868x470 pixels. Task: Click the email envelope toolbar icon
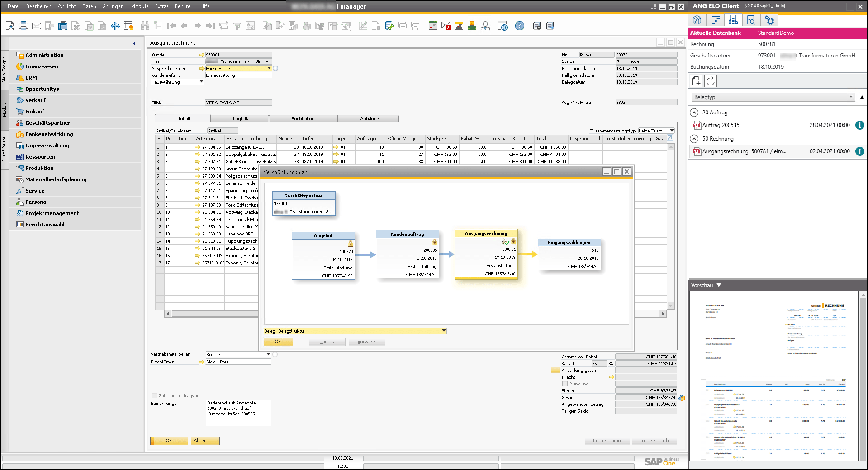tap(37, 26)
